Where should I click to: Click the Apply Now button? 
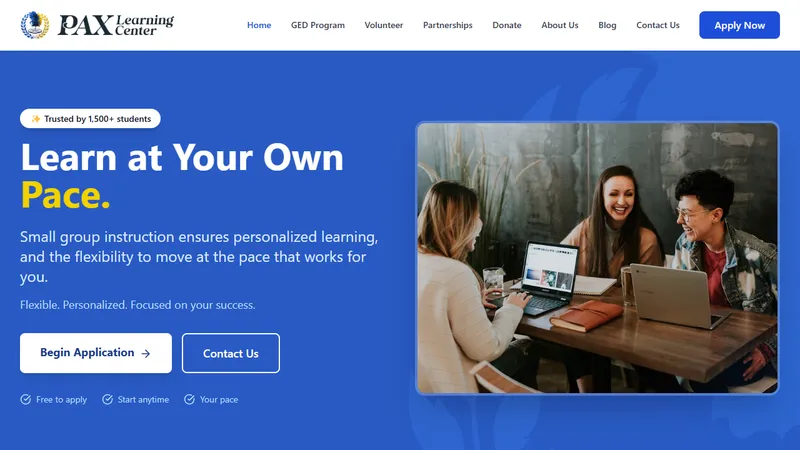click(x=739, y=25)
